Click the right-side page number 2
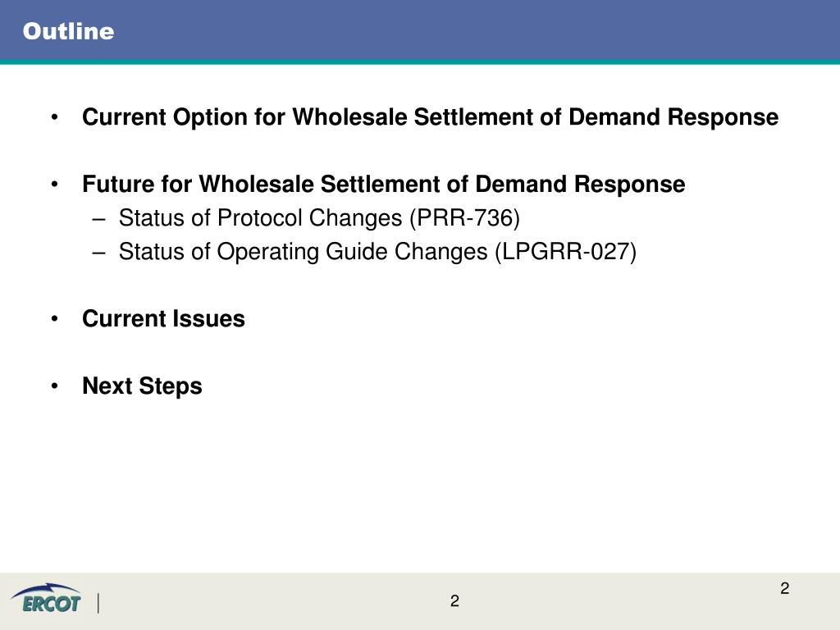Image resolution: width=840 pixels, height=630 pixels. (785, 588)
